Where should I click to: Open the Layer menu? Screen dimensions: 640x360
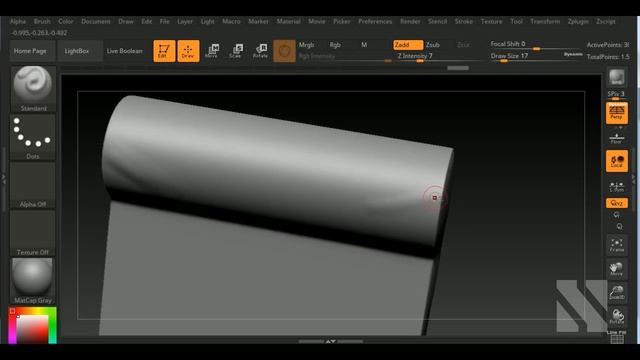tap(185, 21)
